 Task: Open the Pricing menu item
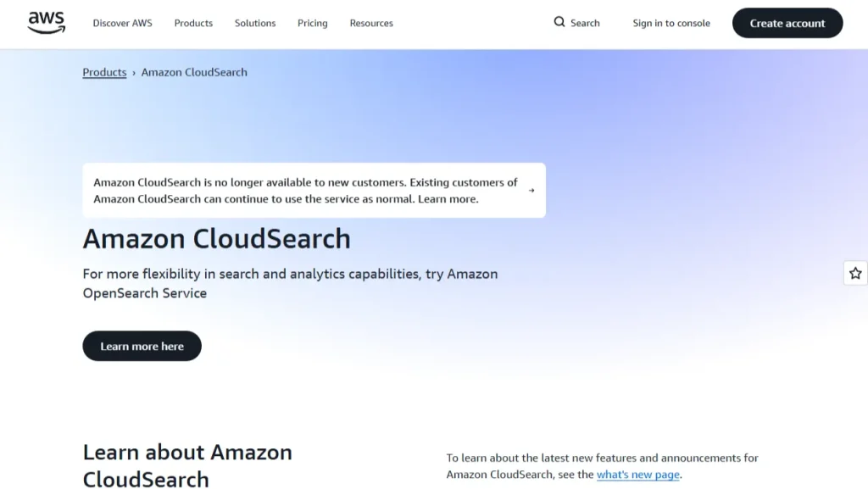pos(312,23)
